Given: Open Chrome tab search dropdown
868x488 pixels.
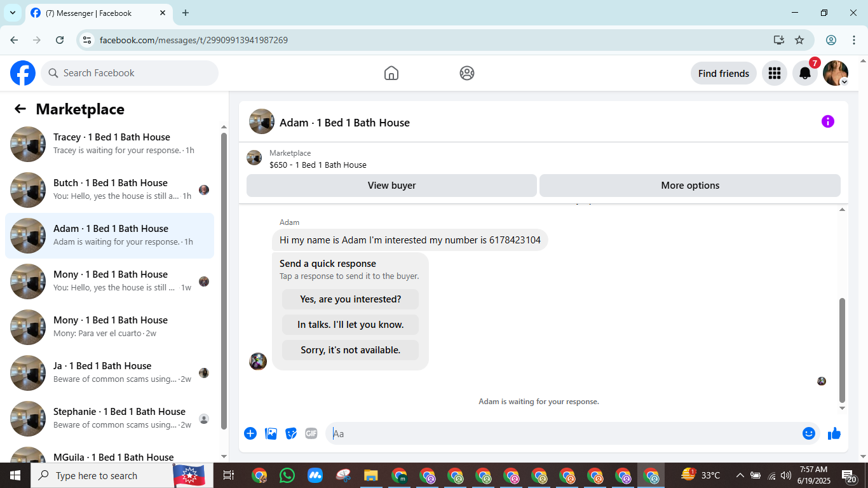Looking at the screenshot, I should pos(13,13).
